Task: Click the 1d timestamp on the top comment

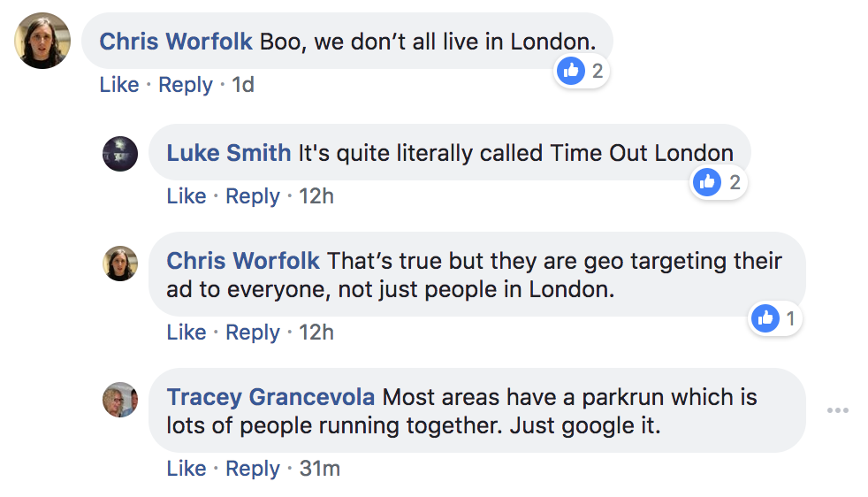Action: [242, 85]
